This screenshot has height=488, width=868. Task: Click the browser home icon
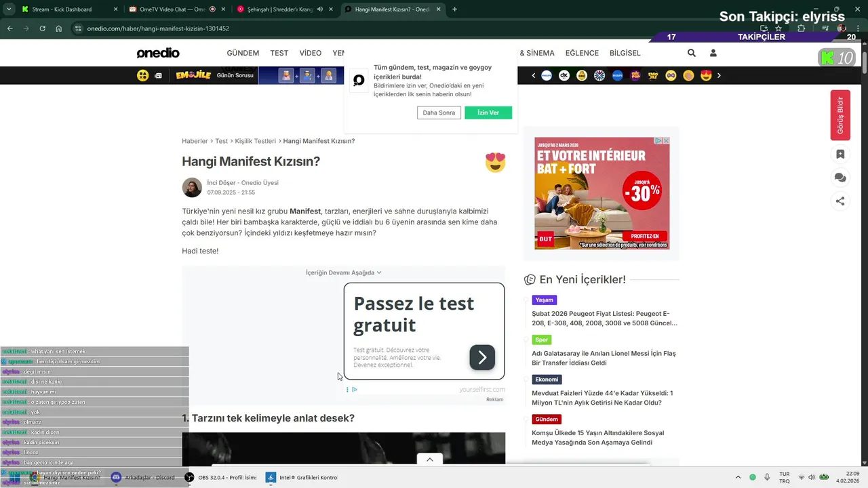coord(59,28)
